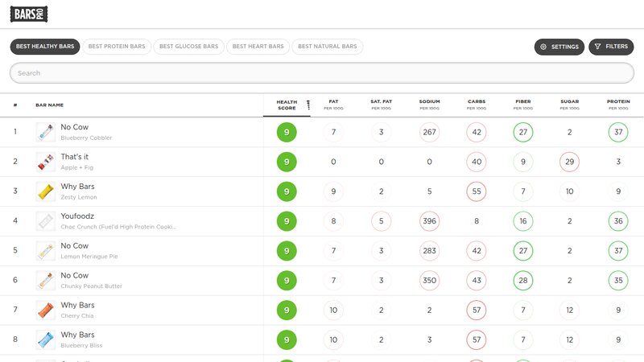Viewport: 644px width, 362px height.
Task: Sort by Health Score column header
Action: tap(287, 105)
